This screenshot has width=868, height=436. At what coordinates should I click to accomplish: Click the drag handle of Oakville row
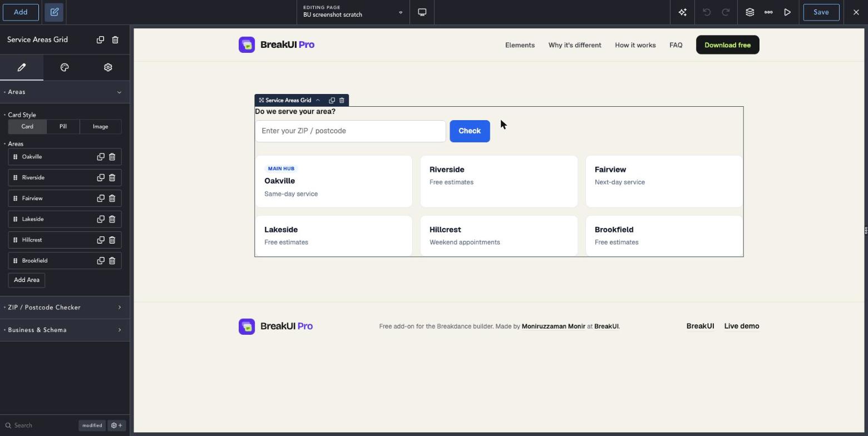click(x=16, y=157)
